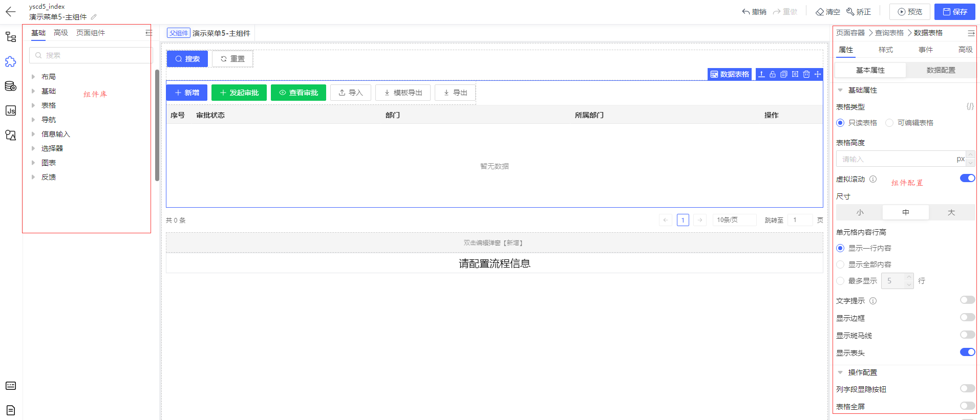The image size is (980, 420).
Task: Click the trash delete icon on 数据表格
Action: tap(806, 74)
